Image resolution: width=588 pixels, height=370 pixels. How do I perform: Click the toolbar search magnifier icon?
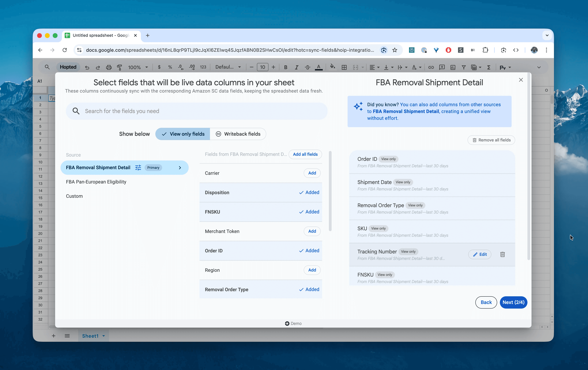point(47,67)
